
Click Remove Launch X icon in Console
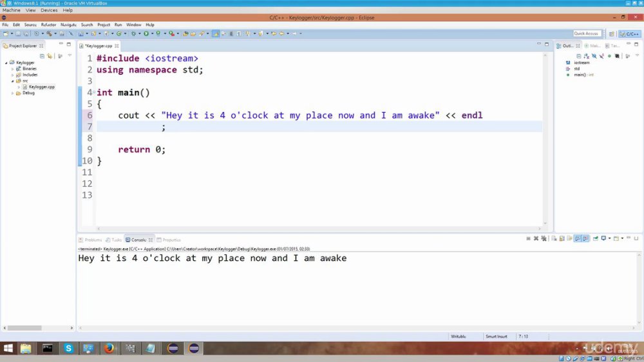coord(536,238)
